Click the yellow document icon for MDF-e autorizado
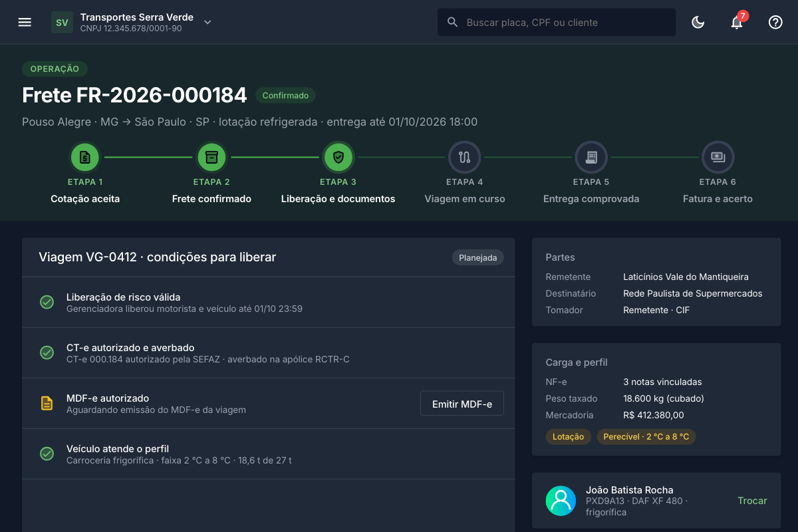The width and height of the screenshot is (798, 532). 47,404
